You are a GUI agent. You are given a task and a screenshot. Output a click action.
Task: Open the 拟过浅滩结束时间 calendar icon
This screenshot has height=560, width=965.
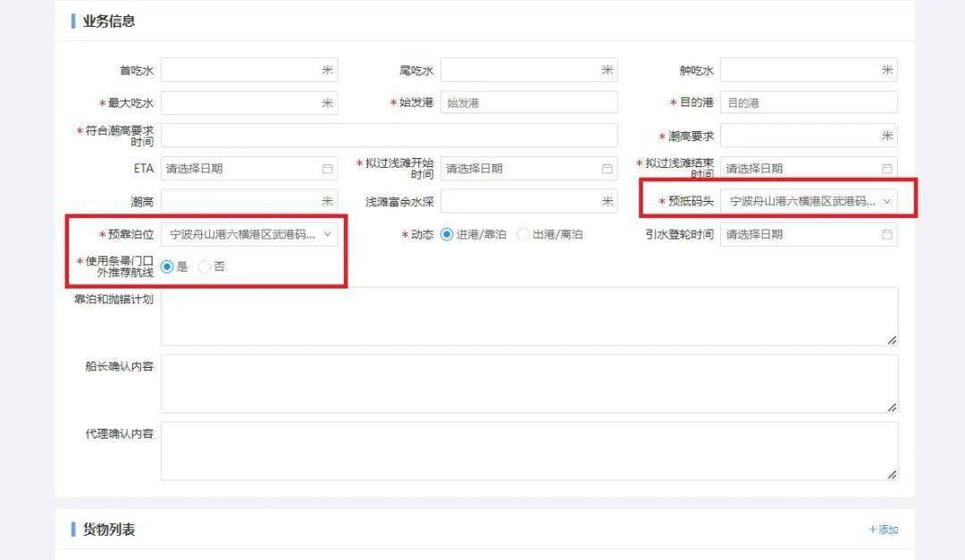(887, 168)
